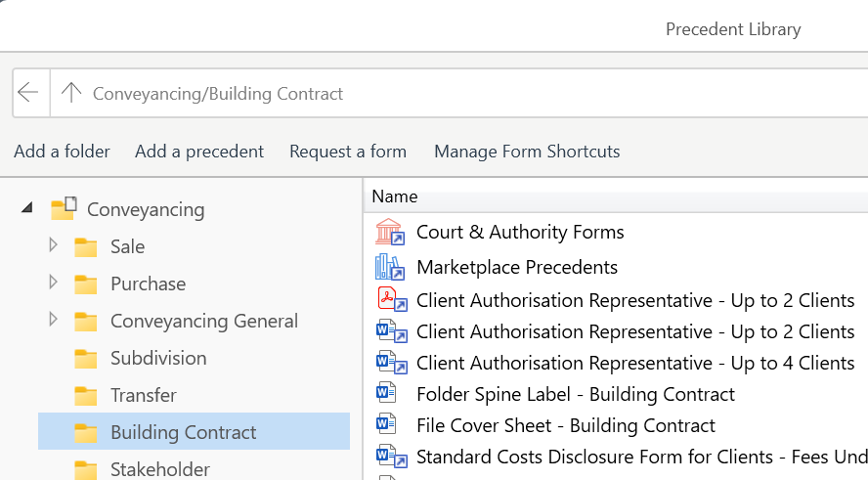This screenshot has height=480, width=868.
Task: Open Manage Form Shortcuts
Action: (x=527, y=152)
